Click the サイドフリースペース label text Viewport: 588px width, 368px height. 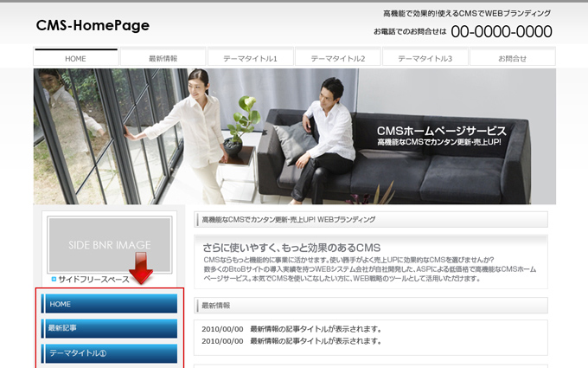[93, 279]
